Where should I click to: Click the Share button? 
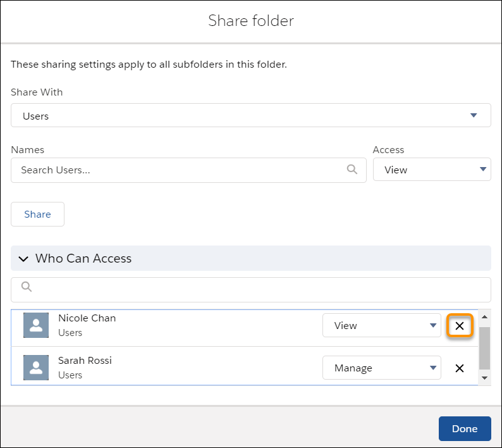pyautogui.click(x=37, y=214)
